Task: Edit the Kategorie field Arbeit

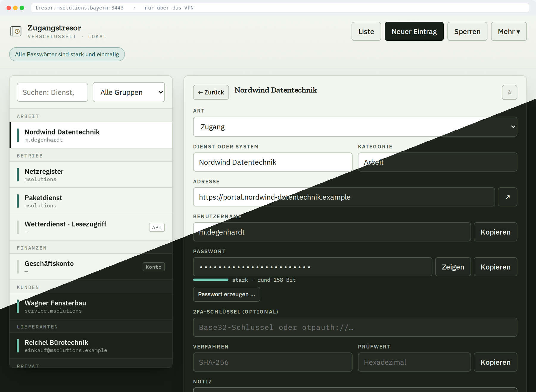Action: click(437, 162)
